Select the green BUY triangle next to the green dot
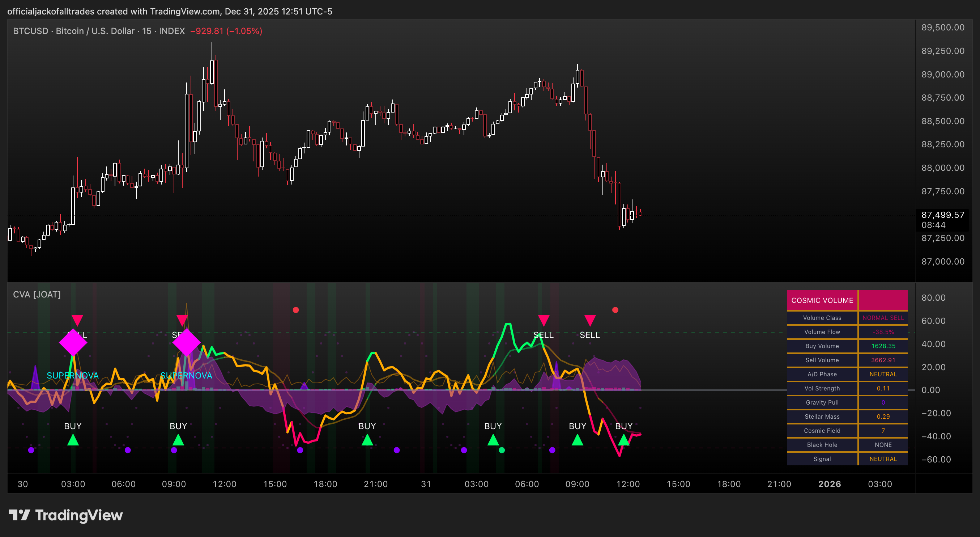 point(493,440)
